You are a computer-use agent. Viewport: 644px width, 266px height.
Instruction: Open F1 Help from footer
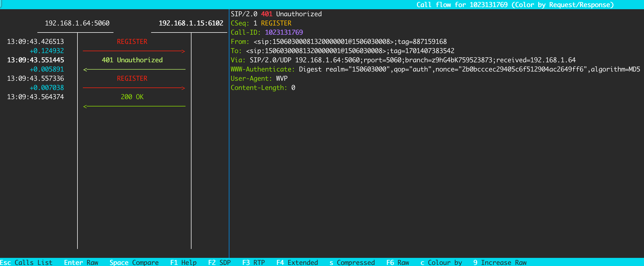[183, 262]
